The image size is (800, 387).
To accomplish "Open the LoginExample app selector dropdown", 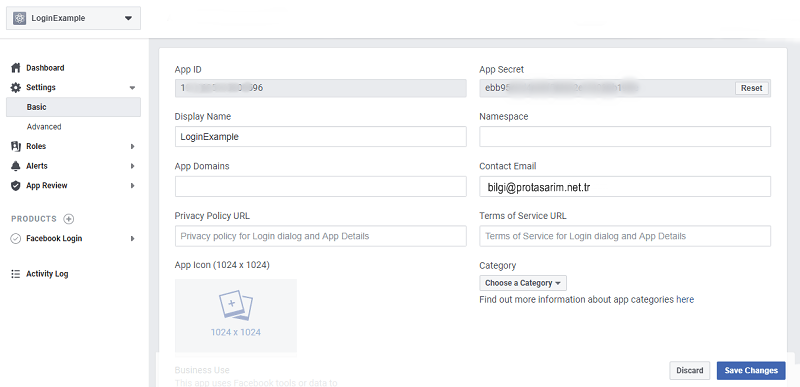I will click(73, 18).
